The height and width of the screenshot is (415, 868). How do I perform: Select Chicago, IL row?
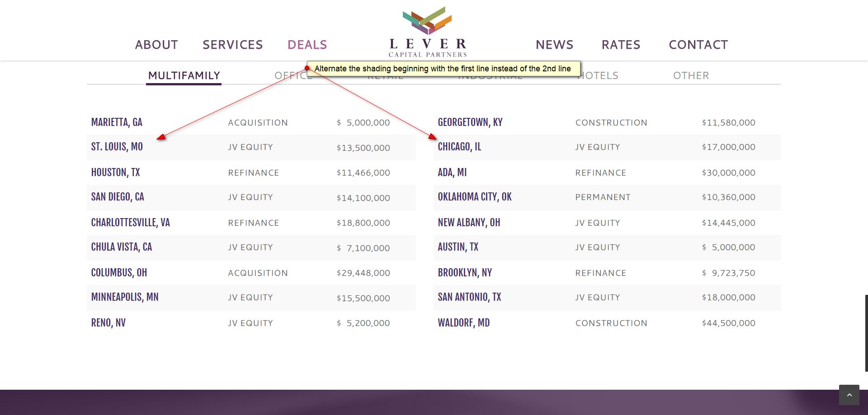607,147
